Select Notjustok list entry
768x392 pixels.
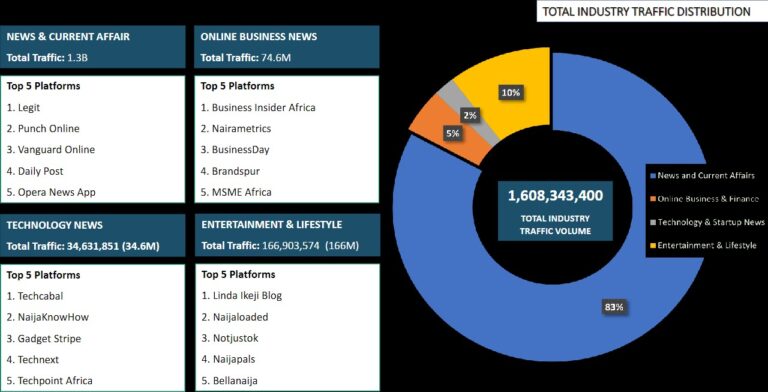(x=230, y=338)
